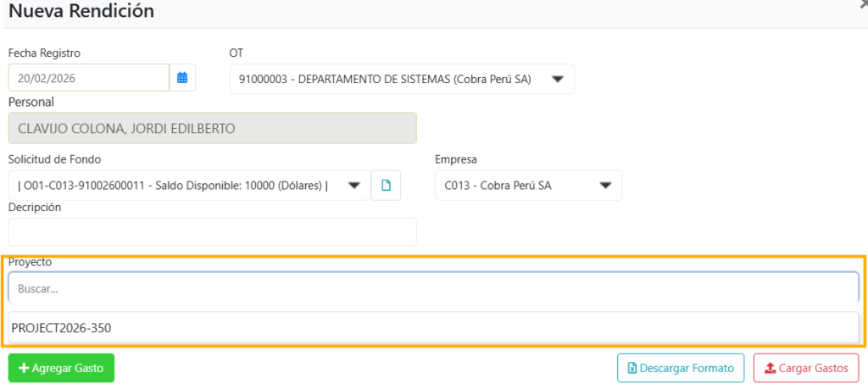Click the Personal field showing CLAVIJO COLONA

click(x=212, y=129)
